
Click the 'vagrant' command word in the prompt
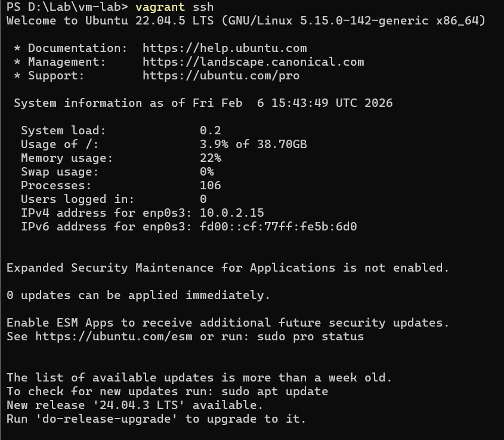coord(160,7)
